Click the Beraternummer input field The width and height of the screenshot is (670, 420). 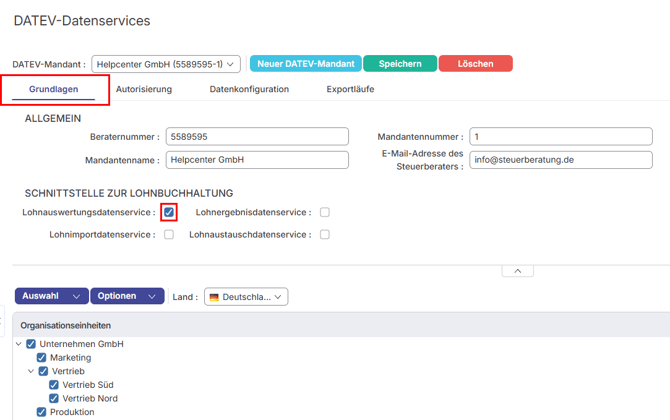click(256, 137)
